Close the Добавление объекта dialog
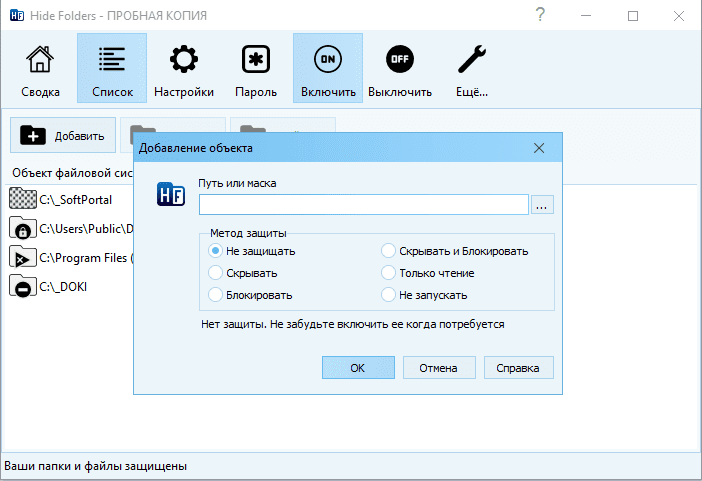 tap(539, 148)
